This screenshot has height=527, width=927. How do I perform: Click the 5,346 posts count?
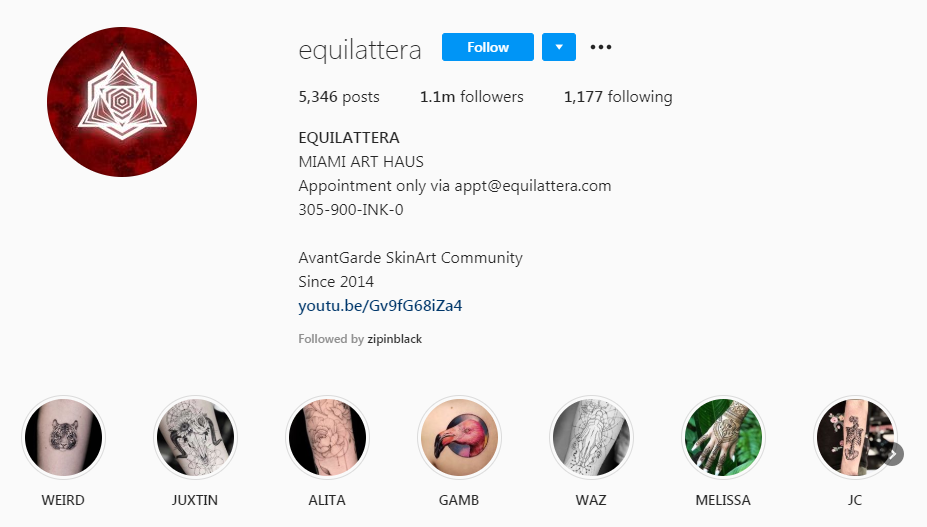coord(339,97)
